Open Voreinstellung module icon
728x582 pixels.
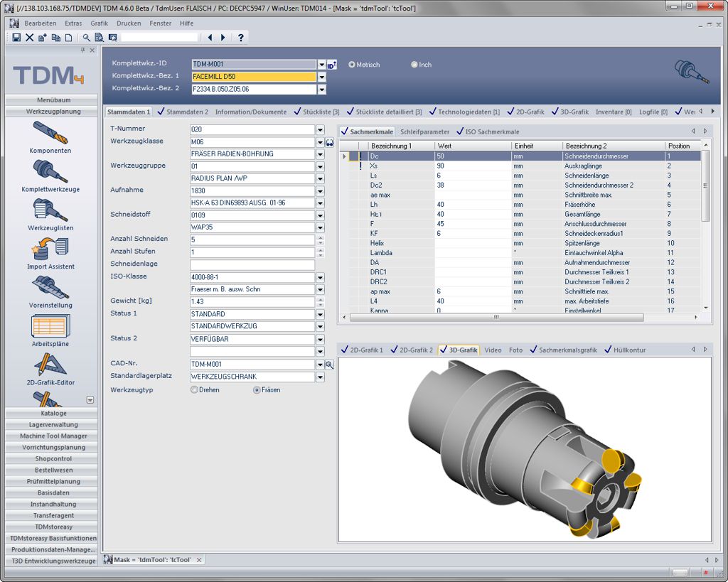[50, 287]
